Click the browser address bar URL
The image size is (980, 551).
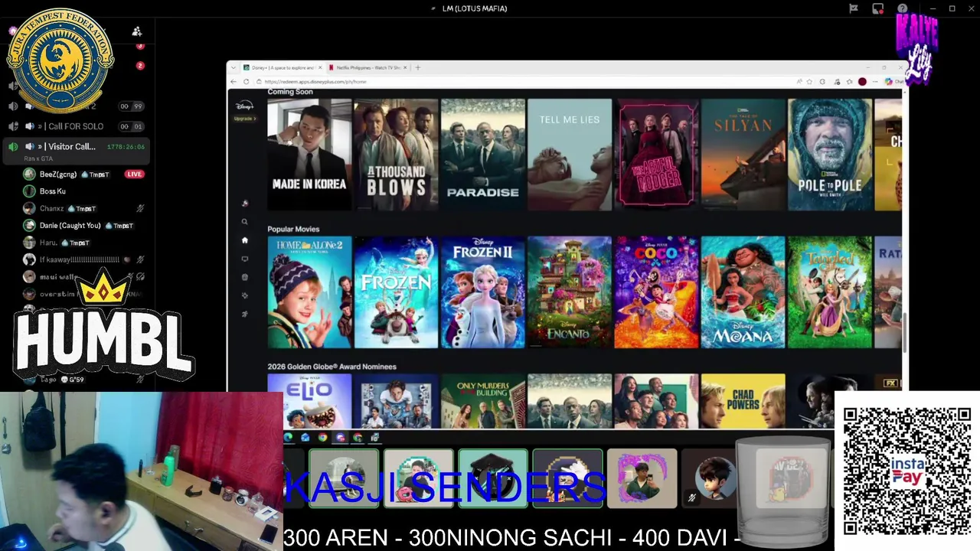click(315, 81)
